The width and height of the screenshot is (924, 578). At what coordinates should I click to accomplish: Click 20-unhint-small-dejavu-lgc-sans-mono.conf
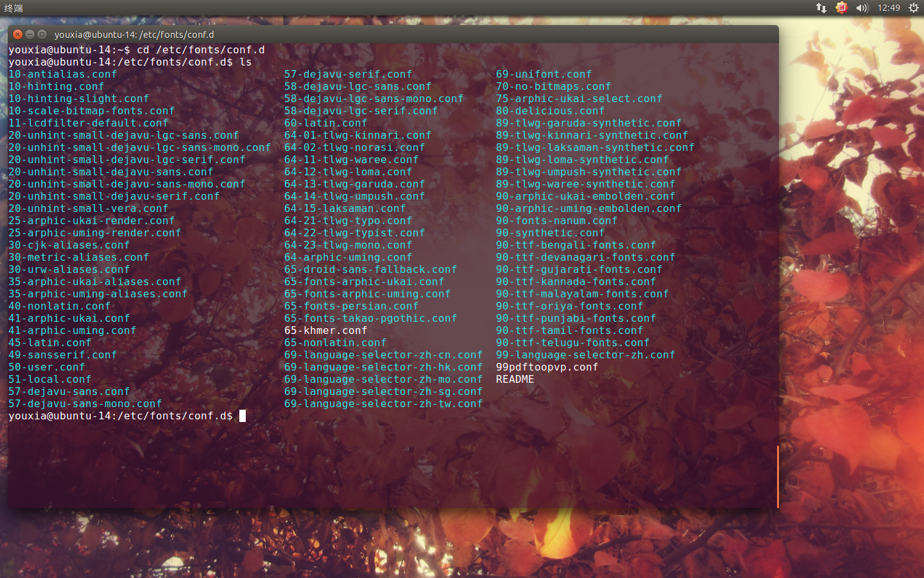click(x=140, y=148)
